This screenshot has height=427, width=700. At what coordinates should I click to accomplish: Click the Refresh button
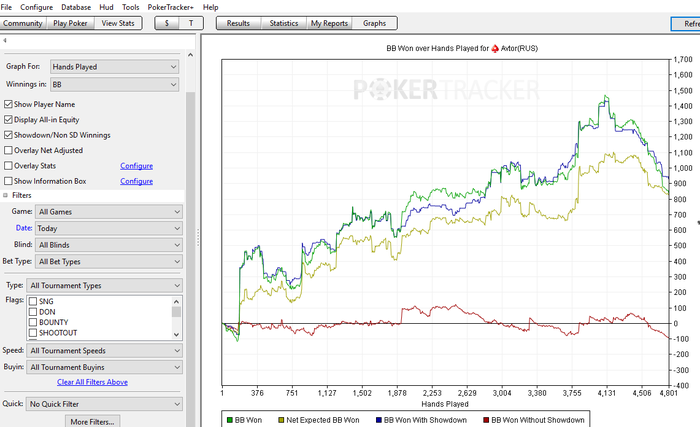click(686, 24)
